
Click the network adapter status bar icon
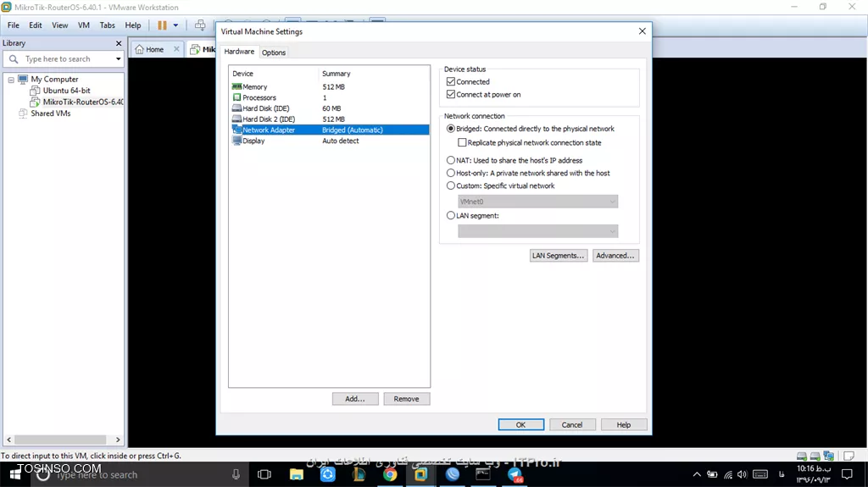(829, 456)
